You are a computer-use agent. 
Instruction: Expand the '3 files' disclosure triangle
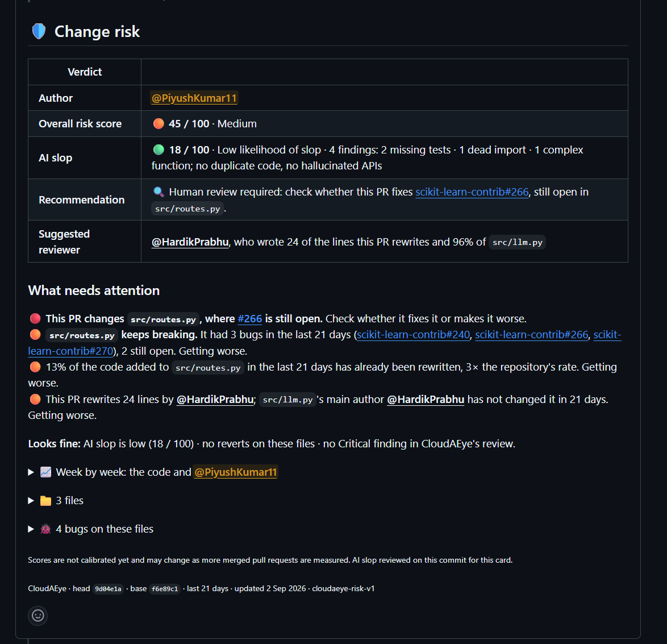click(31, 501)
